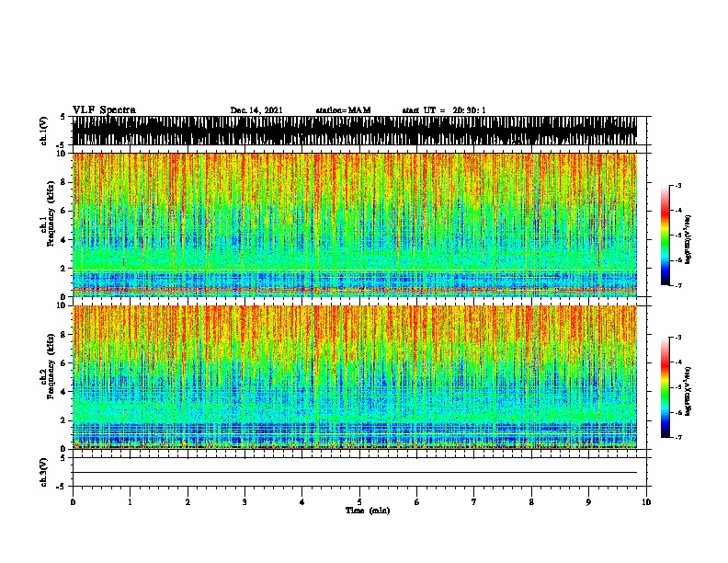The height and width of the screenshot is (563, 728).
Task: Click the "-7" label on ch.2 colorbar
Action: click(677, 437)
